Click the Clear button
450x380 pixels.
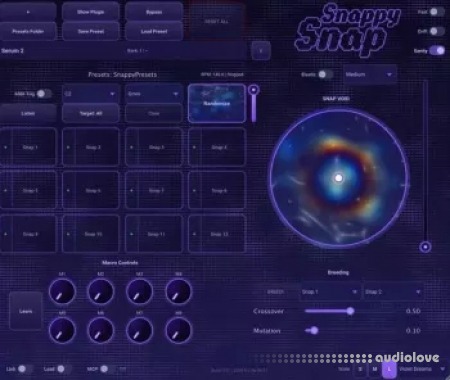pos(154,113)
